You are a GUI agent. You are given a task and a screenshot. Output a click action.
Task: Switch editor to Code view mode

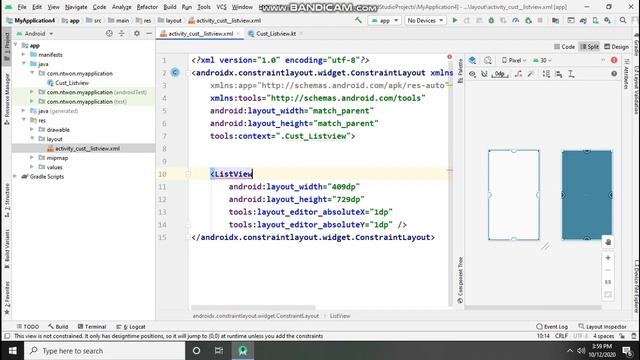(x=564, y=47)
